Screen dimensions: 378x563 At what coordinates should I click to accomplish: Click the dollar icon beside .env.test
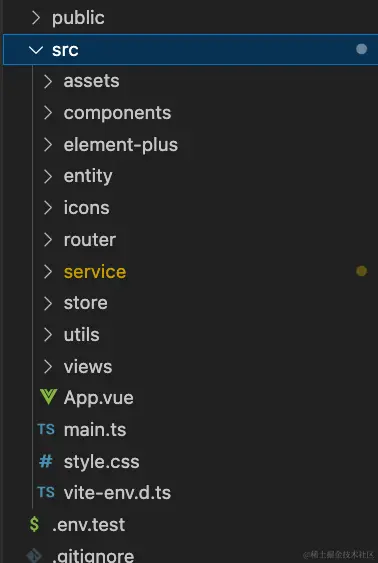(34, 525)
